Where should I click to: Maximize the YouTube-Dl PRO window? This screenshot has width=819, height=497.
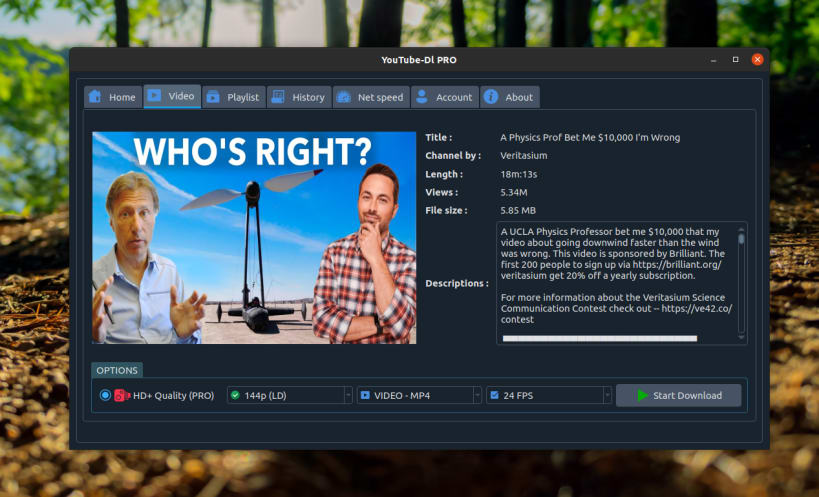(x=735, y=60)
